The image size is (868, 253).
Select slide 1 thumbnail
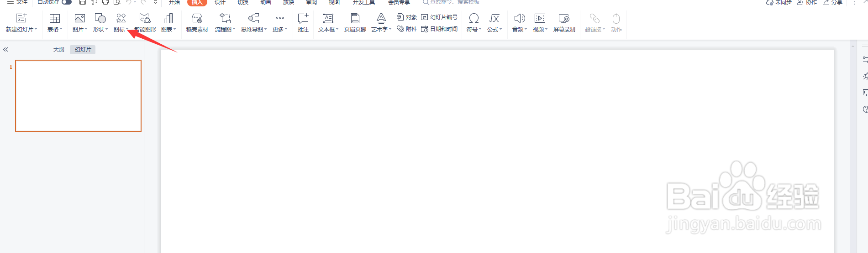[78, 96]
